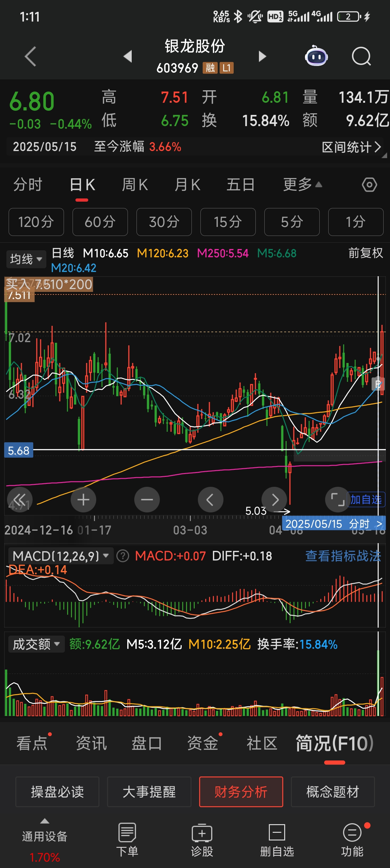Open 2025/05/15 分时 detail
This screenshot has height=868, width=390.
pyautogui.click(x=334, y=524)
